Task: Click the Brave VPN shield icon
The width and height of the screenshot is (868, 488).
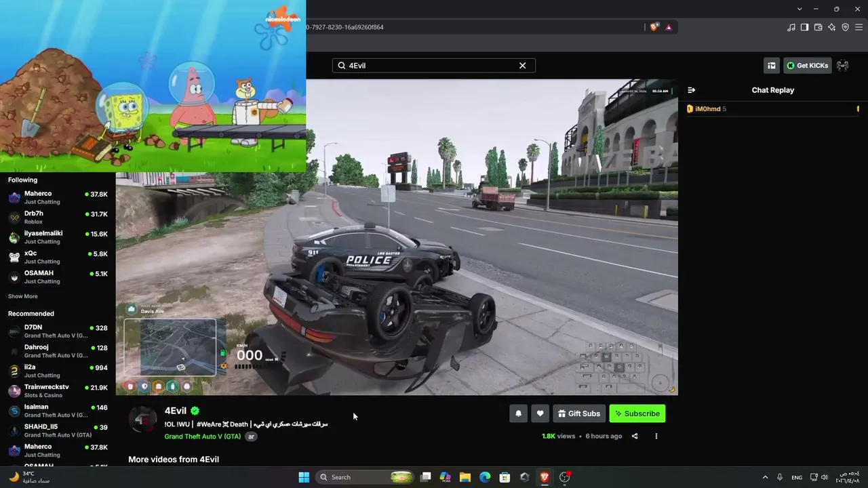Action: click(845, 27)
